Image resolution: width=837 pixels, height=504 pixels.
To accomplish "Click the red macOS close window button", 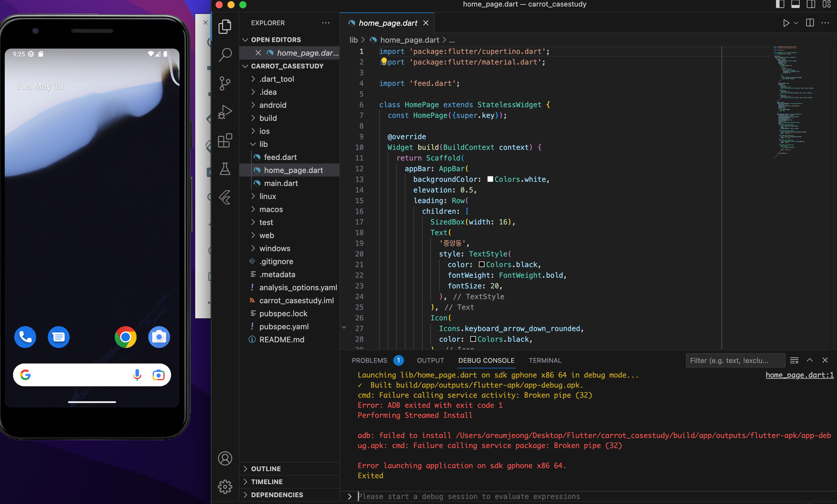I will (x=219, y=4).
